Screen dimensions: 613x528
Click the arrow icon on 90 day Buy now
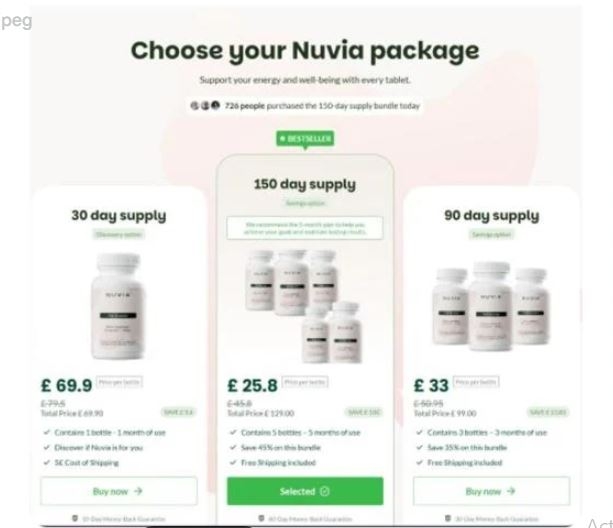(x=511, y=491)
